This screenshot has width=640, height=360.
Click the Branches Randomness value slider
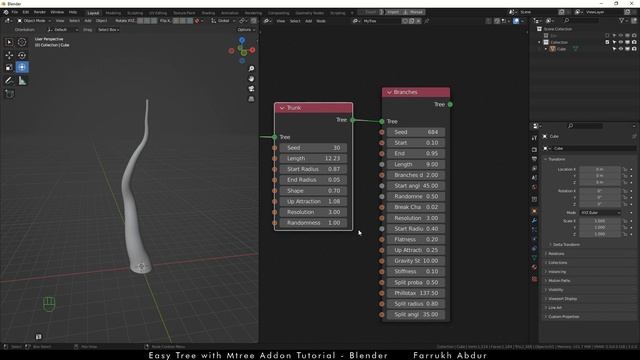tap(416, 196)
